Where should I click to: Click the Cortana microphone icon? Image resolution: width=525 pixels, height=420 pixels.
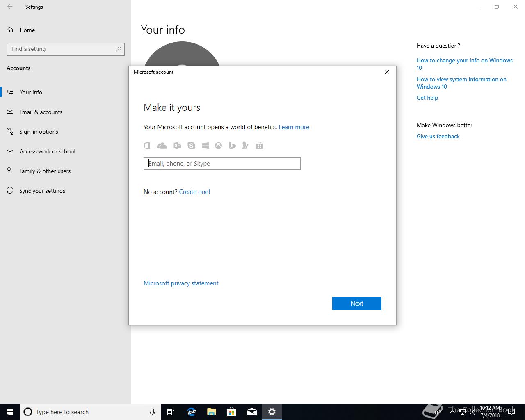152,412
